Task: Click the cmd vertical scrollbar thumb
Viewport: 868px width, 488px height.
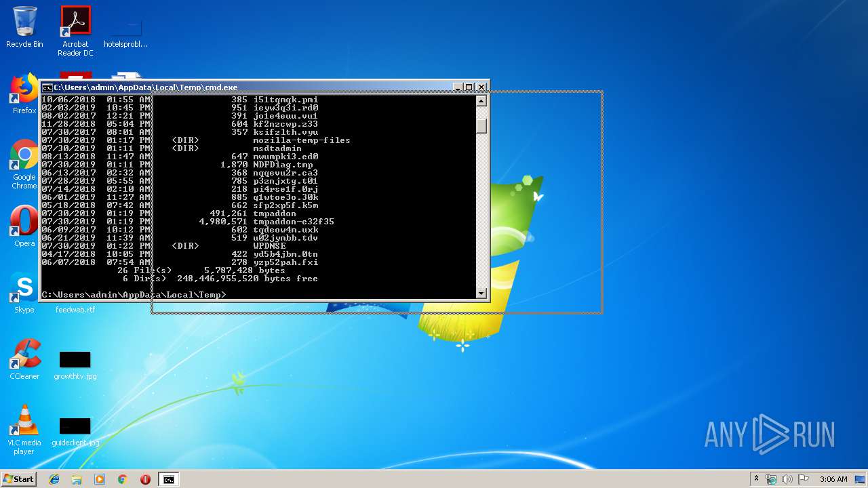Action: click(481, 125)
